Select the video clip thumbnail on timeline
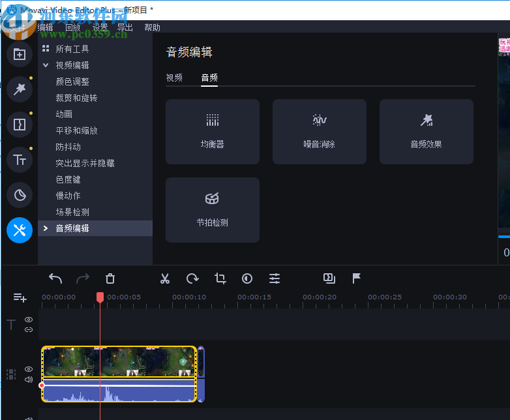 119,361
